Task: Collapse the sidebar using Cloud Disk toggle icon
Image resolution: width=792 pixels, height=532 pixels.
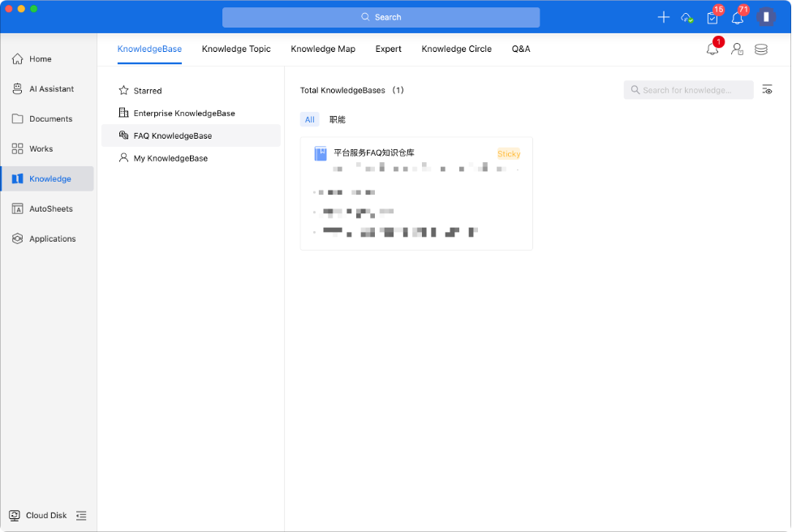Action: click(81, 516)
